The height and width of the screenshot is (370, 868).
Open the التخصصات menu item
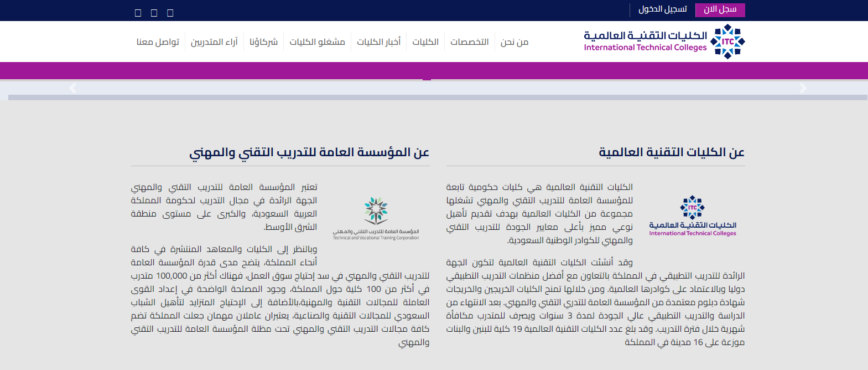469,42
